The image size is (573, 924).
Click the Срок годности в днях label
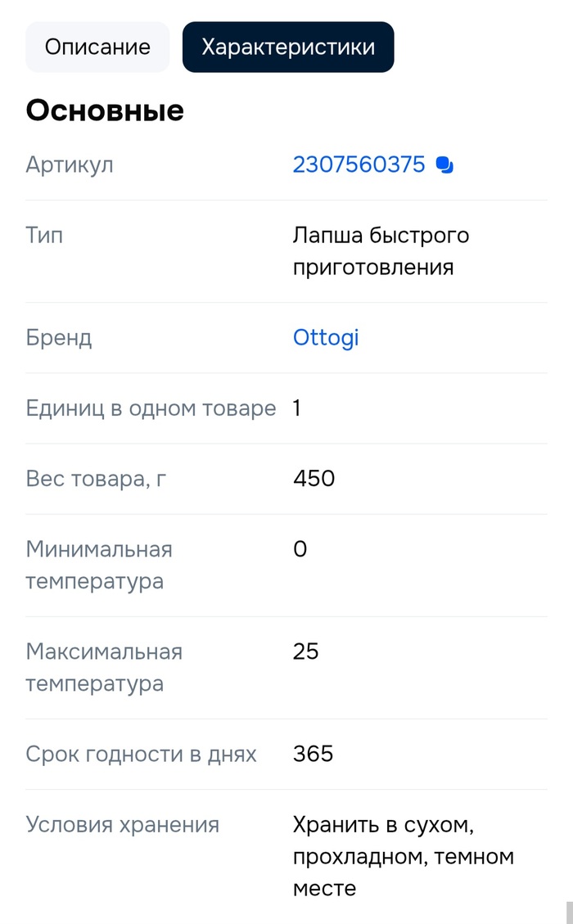coord(141,754)
